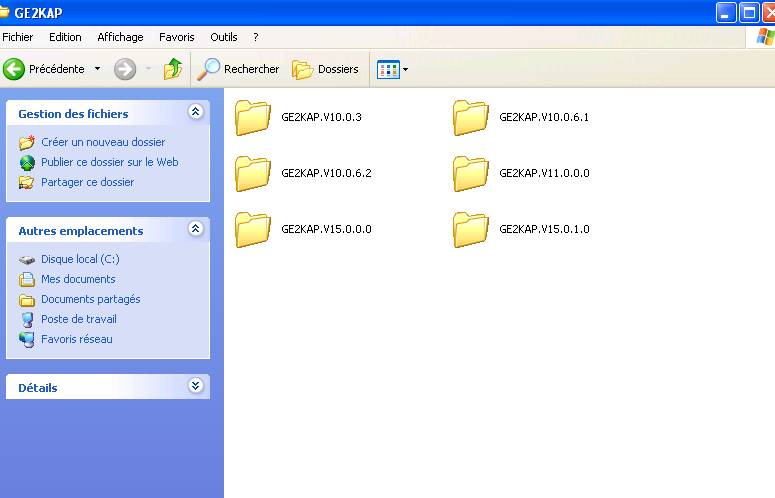Click the title bar GE2KAP folder icon
The height and width of the screenshot is (498, 775).
pos(4,12)
